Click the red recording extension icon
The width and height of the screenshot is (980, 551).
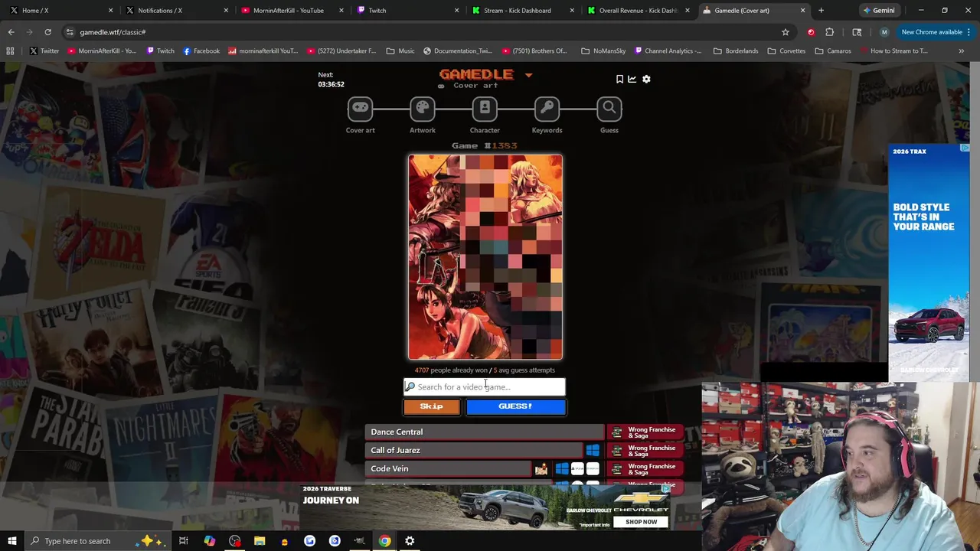(x=811, y=32)
